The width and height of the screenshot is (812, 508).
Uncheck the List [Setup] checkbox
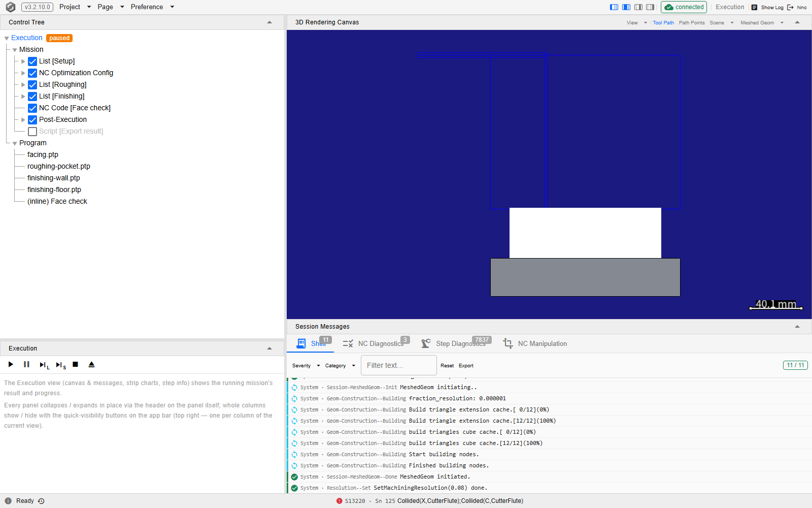[x=32, y=61]
